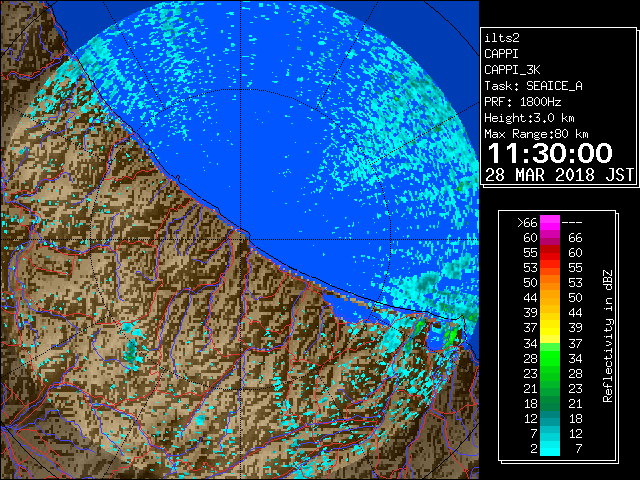Select the '28 MAR 2018 JST' date
Viewport: 640px width, 480px height.
tap(559, 175)
